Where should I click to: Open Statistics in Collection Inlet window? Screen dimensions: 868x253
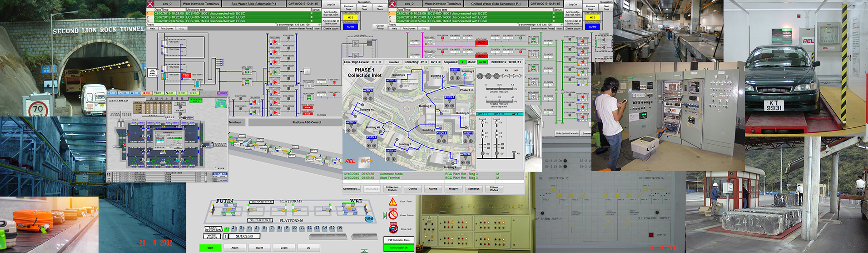pos(474,188)
